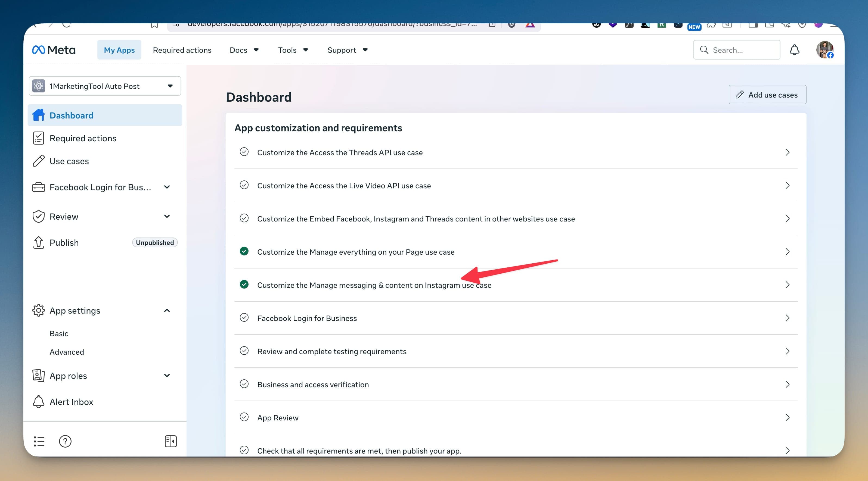Image resolution: width=868 pixels, height=481 pixels.
Task: Expand the App roles sidebar section
Action: (167, 376)
